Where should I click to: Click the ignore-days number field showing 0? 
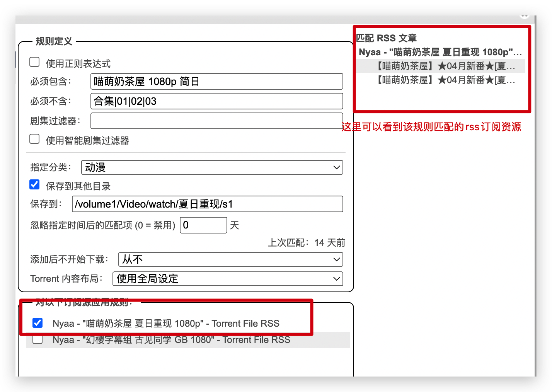pyautogui.click(x=203, y=225)
